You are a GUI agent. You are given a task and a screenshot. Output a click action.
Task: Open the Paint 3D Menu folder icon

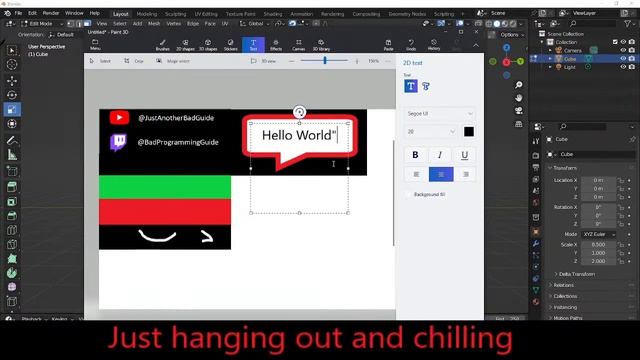[95, 44]
